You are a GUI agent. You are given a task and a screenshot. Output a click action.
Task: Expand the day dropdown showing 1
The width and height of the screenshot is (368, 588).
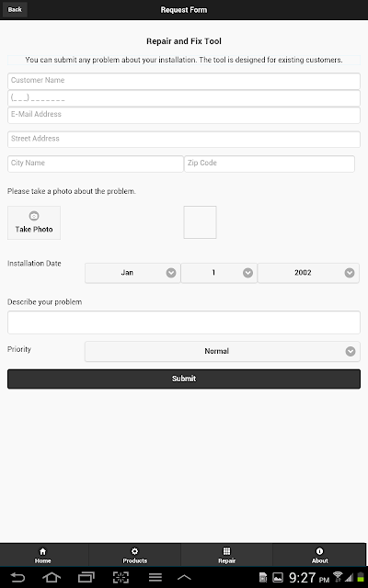[219, 273]
